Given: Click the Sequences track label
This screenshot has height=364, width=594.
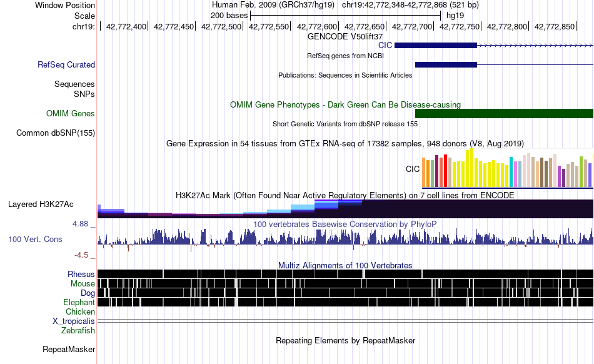Looking at the screenshot, I should tap(74, 84).
